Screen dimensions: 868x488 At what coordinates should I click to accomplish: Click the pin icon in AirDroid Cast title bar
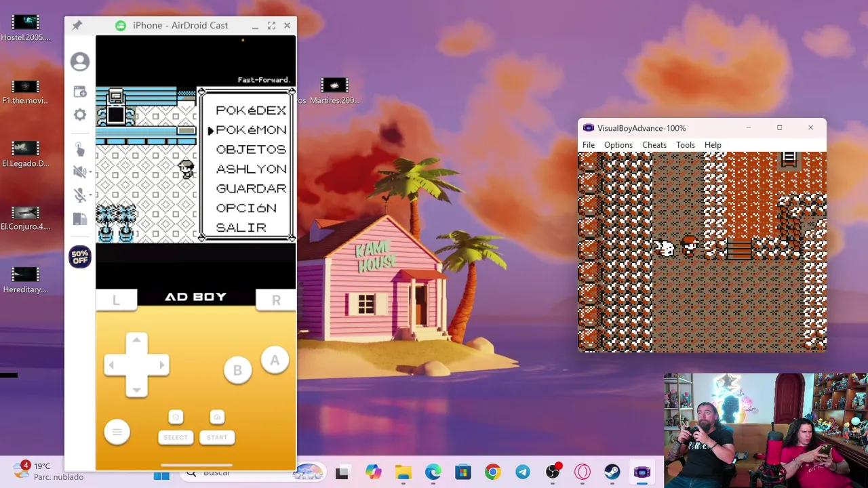pos(77,25)
